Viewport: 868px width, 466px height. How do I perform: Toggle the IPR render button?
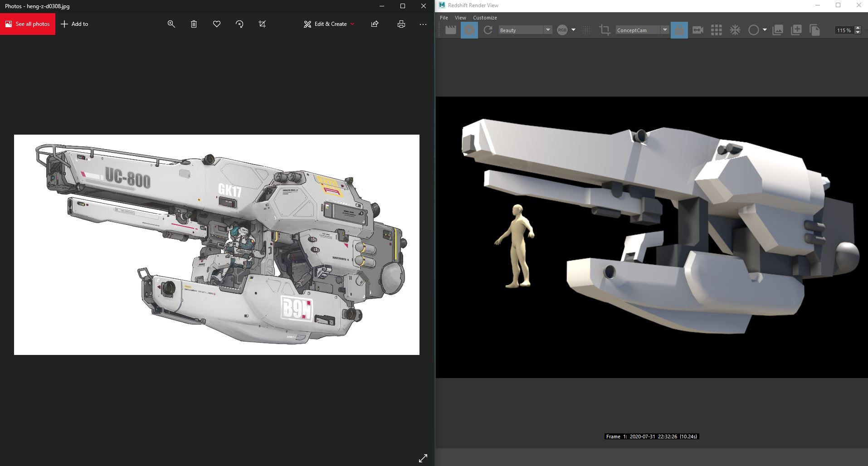coord(469,30)
